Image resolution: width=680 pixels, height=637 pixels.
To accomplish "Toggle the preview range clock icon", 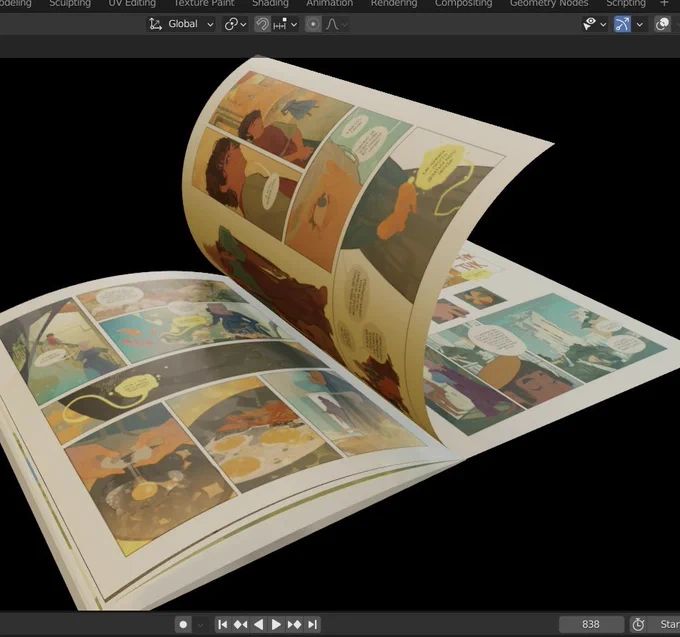I will 638,624.
